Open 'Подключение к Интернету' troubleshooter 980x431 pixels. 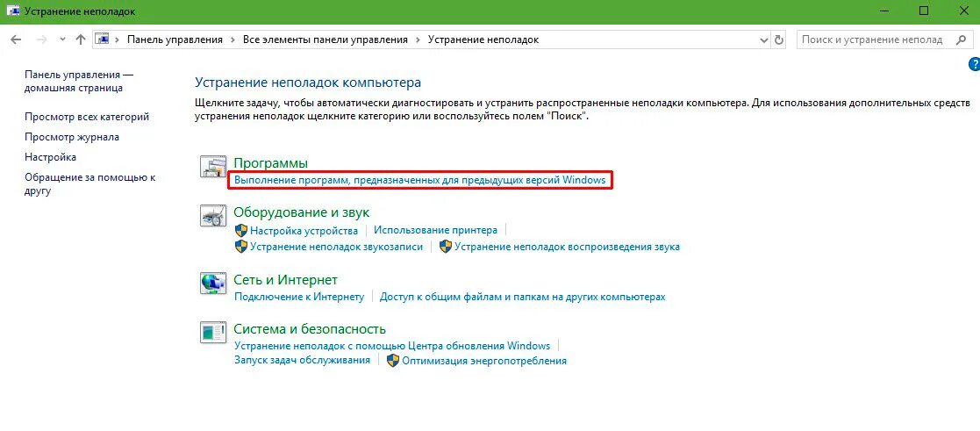(x=299, y=297)
